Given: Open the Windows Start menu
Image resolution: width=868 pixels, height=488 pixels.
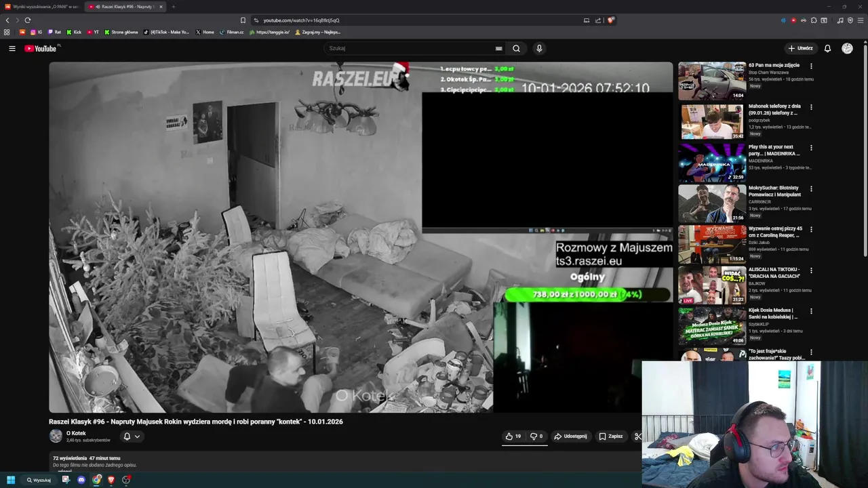Looking at the screenshot, I should (x=11, y=480).
